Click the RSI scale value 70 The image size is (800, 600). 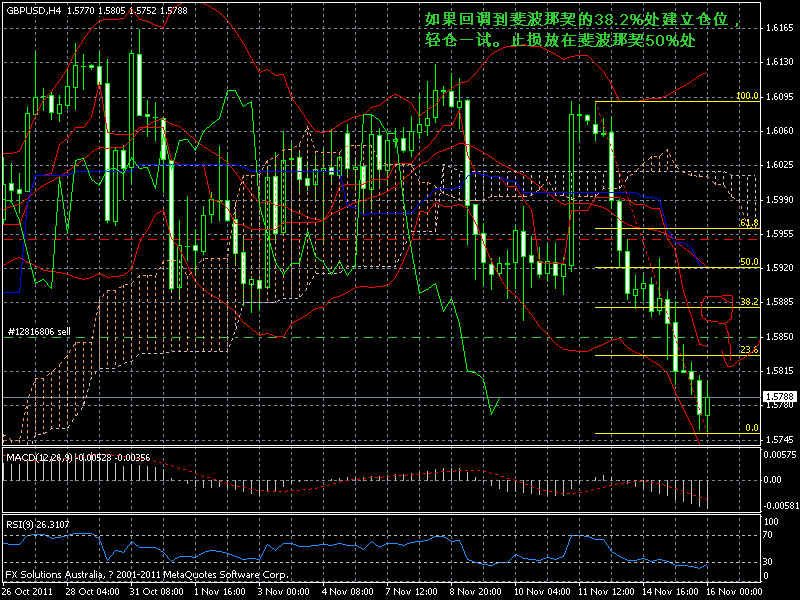(768, 535)
